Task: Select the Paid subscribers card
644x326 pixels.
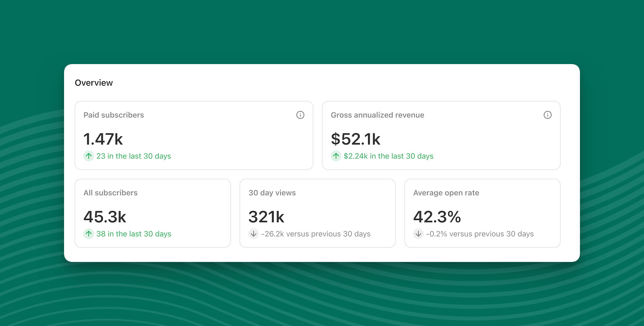Action: coord(194,136)
